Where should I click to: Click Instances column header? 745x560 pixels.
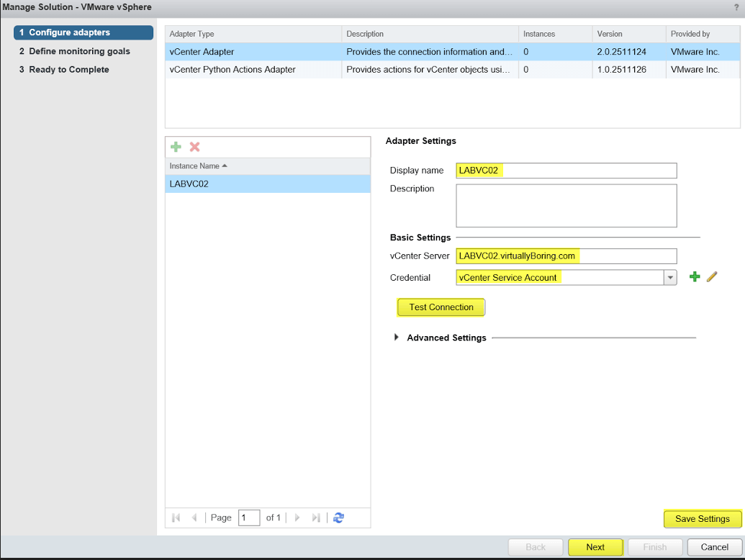(x=556, y=35)
